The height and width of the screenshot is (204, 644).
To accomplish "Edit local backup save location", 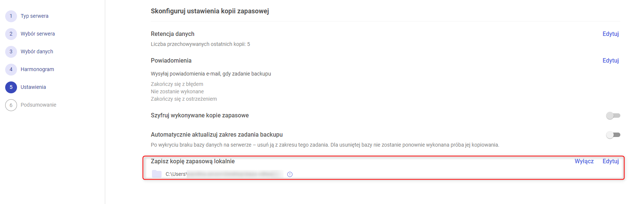I will (x=611, y=161).
